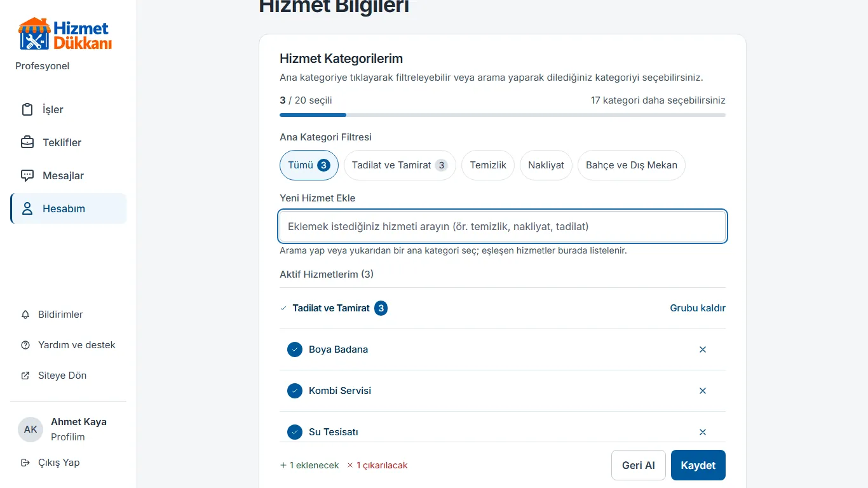868x488 pixels.
Task: Filter by Nakliyat category
Action: (x=546, y=165)
